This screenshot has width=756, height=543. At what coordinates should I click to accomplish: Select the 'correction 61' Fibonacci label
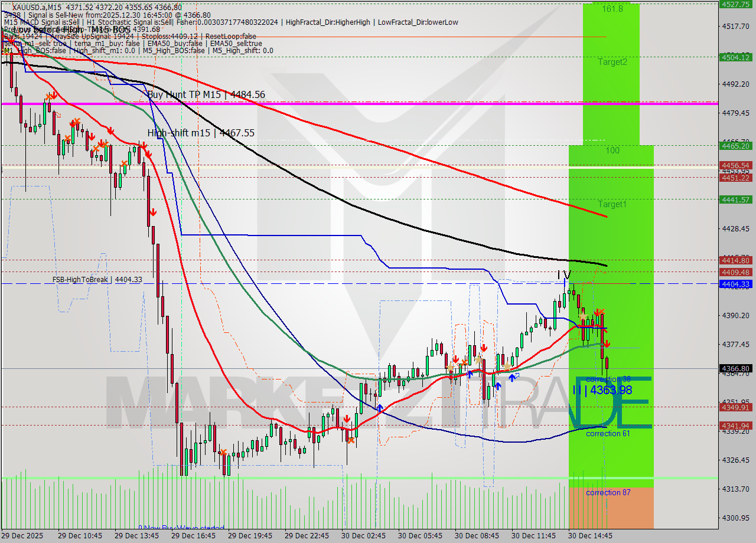coord(607,433)
